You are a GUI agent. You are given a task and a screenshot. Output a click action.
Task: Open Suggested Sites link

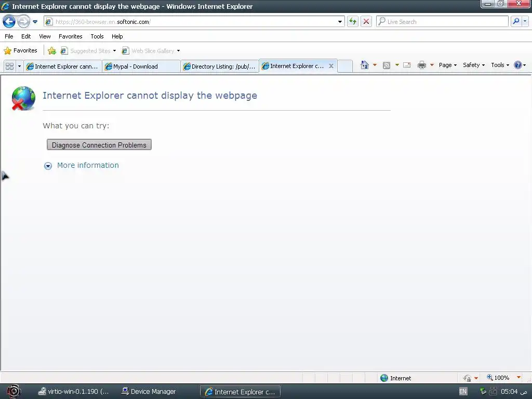click(86, 51)
